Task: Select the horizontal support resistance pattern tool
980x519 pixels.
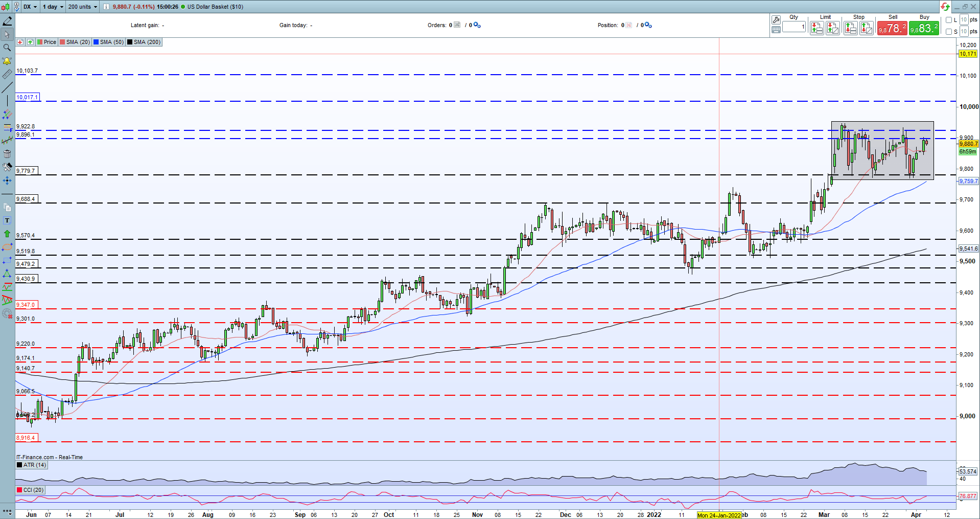Action: coord(7,287)
